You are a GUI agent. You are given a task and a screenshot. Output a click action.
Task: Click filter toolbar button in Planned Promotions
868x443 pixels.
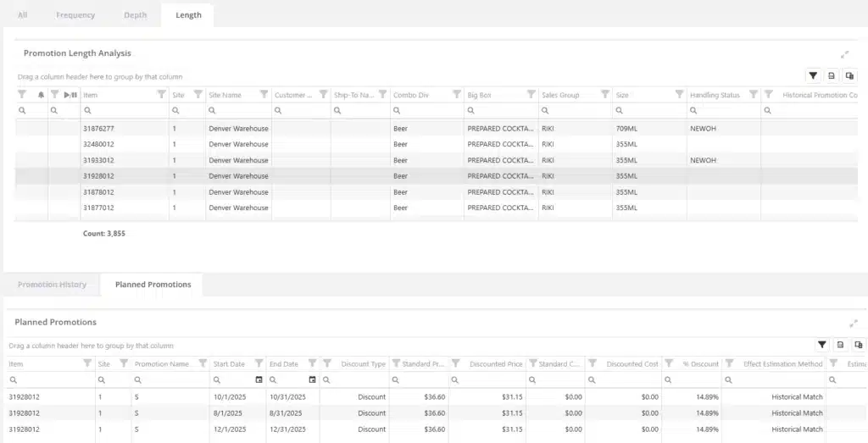pyautogui.click(x=822, y=345)
